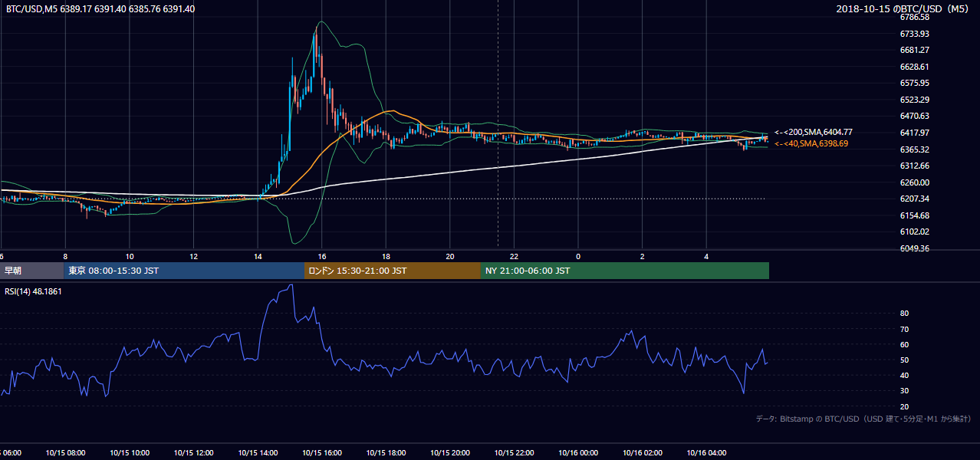Click the price axis value 6523.29
The width and height of the screenshot is (980, 460).
click(x=915, y=100)
